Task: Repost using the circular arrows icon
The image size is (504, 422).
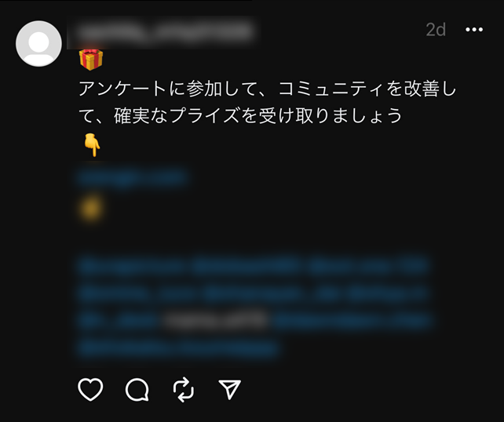Action: pyautogui.click(x=184, y=390)
